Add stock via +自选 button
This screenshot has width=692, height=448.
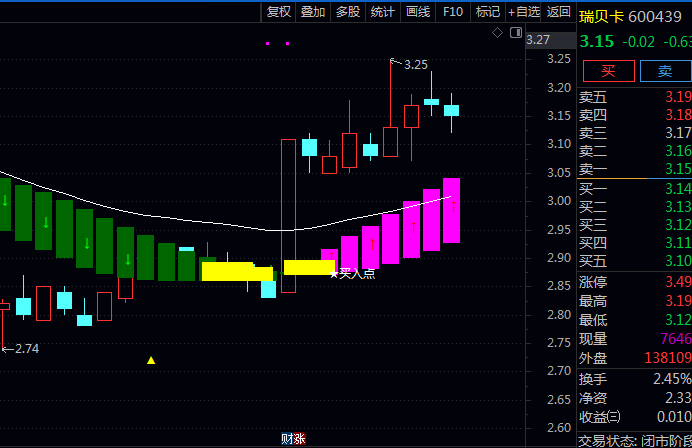523,12
